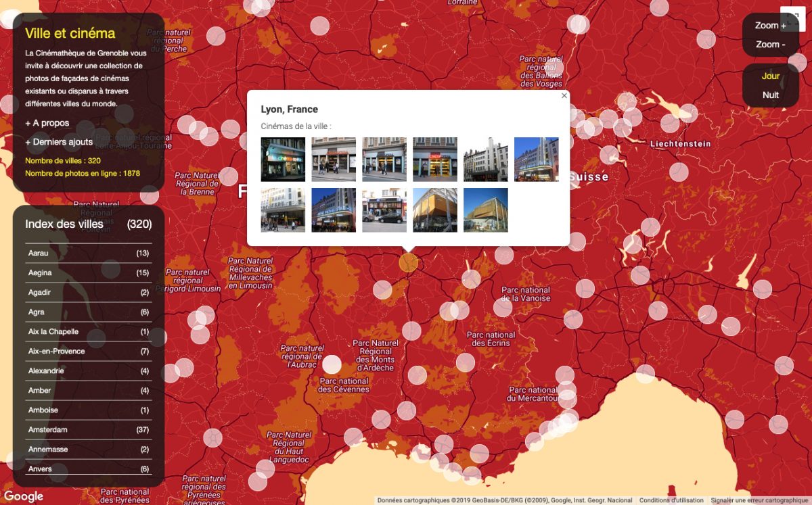Viewport: 812px width, 505px height.
Task: Switch map to Jour mode
Action: [770, 76]
